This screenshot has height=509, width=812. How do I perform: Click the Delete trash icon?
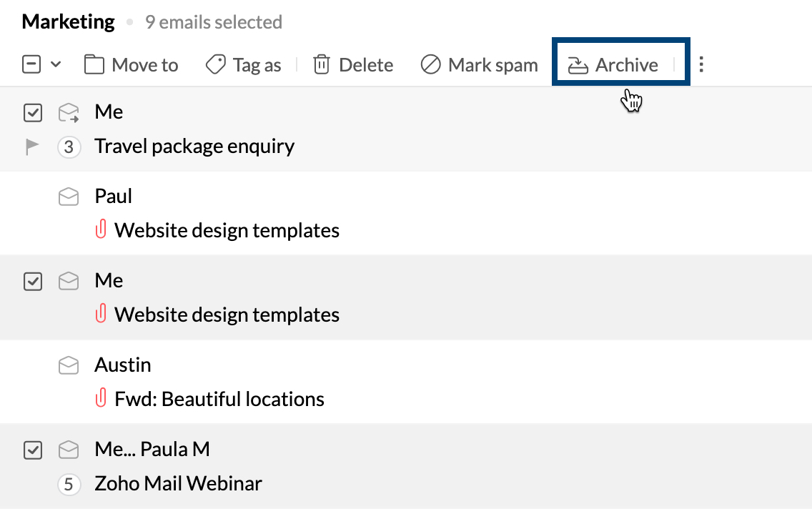[322, 65]
